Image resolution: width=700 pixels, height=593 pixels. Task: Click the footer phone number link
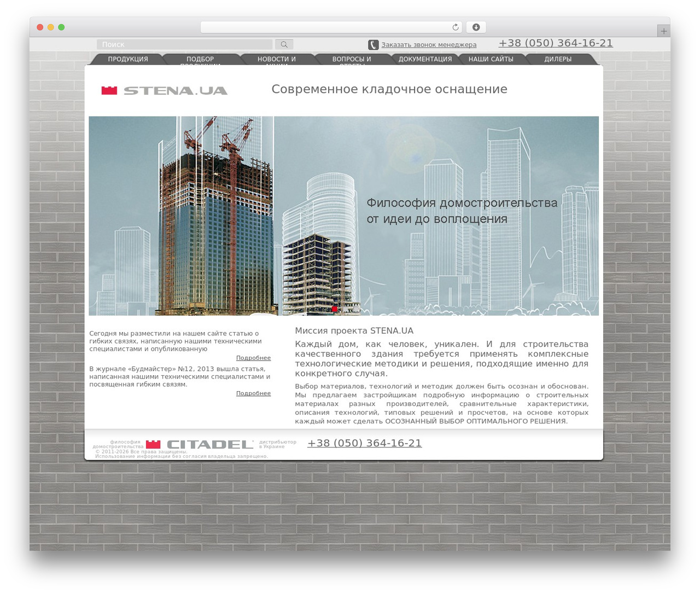[364, 443]
